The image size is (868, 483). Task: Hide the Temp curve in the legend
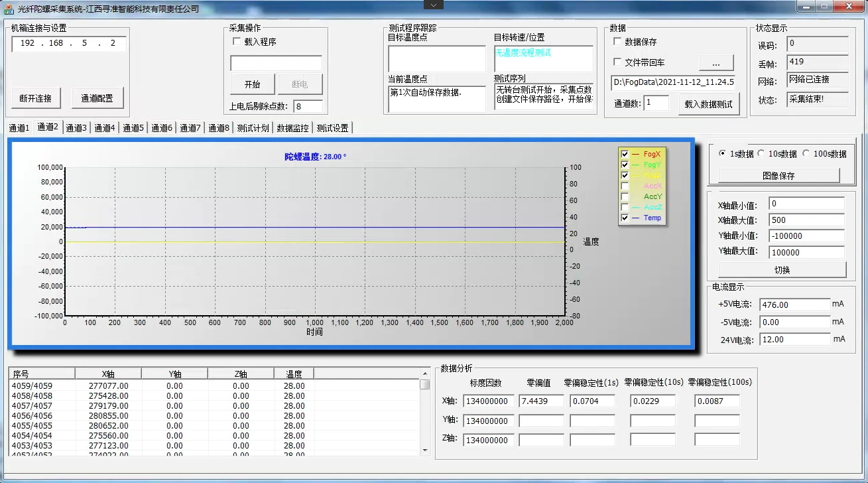pyautogui.click(x=625, y=218)
